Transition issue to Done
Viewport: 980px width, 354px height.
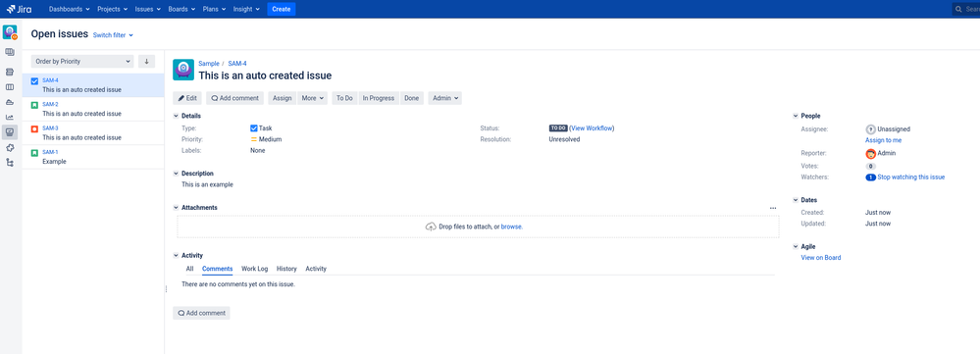coord(412,98)
